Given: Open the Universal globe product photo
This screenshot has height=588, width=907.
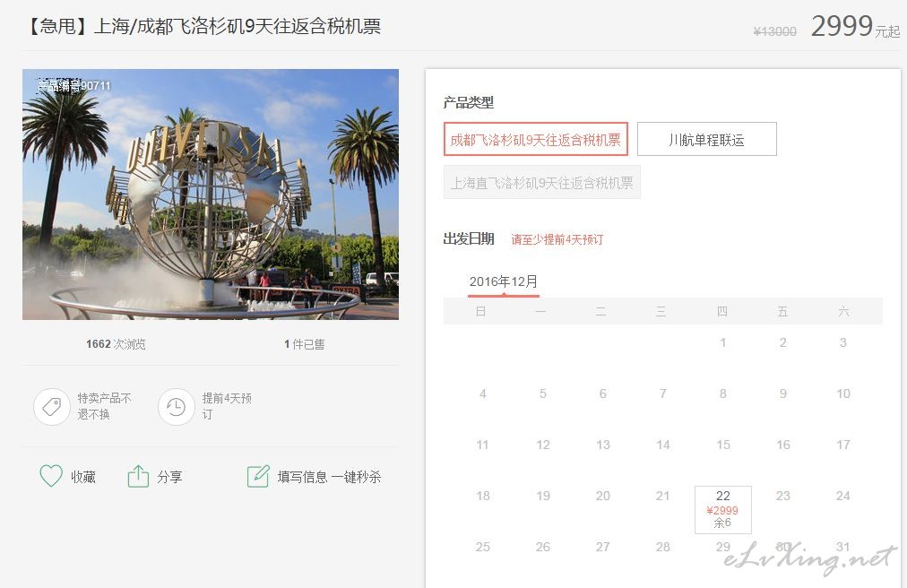Looking at the screenshot, I should (211, 195).
